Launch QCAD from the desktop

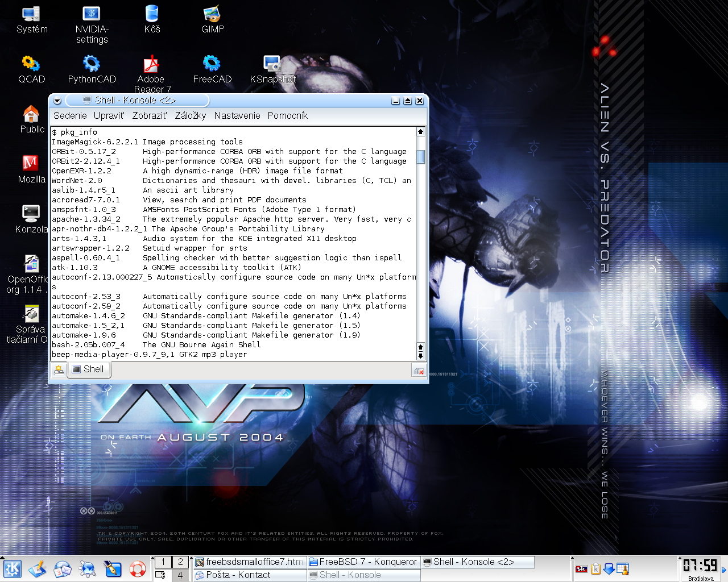tap(31, 70)
